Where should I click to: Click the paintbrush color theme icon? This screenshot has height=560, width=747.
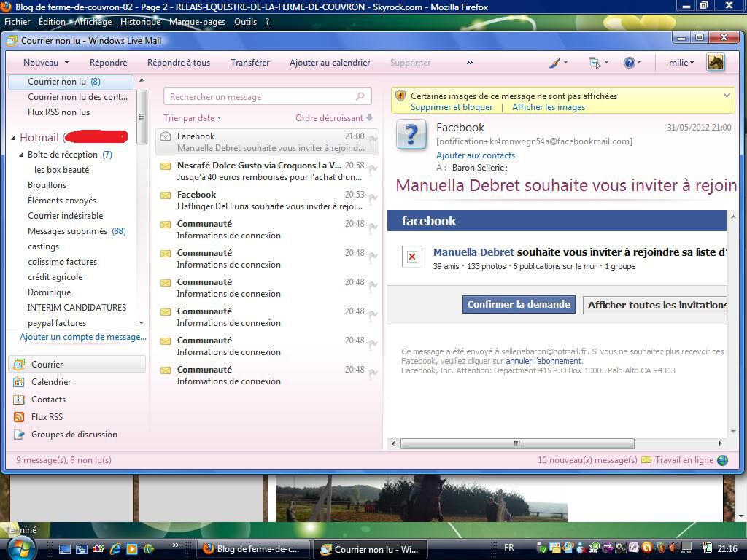coord(554,63)
